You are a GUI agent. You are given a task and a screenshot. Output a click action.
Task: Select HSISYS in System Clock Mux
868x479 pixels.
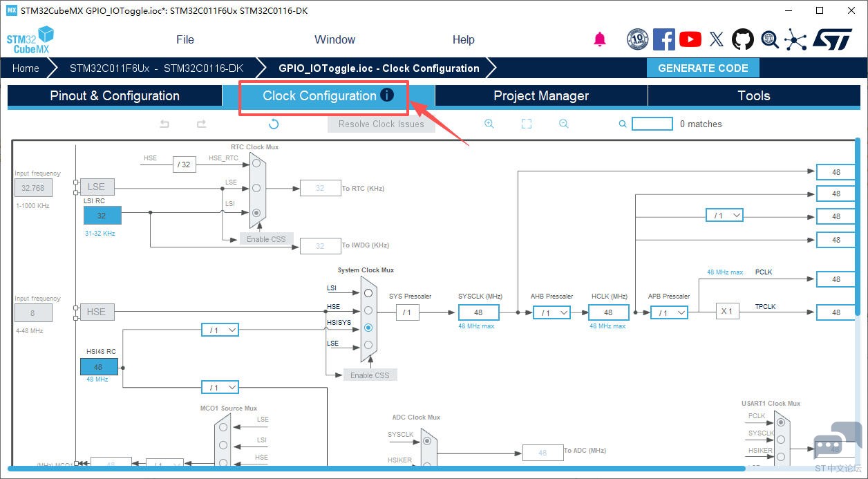pos(368,328)
